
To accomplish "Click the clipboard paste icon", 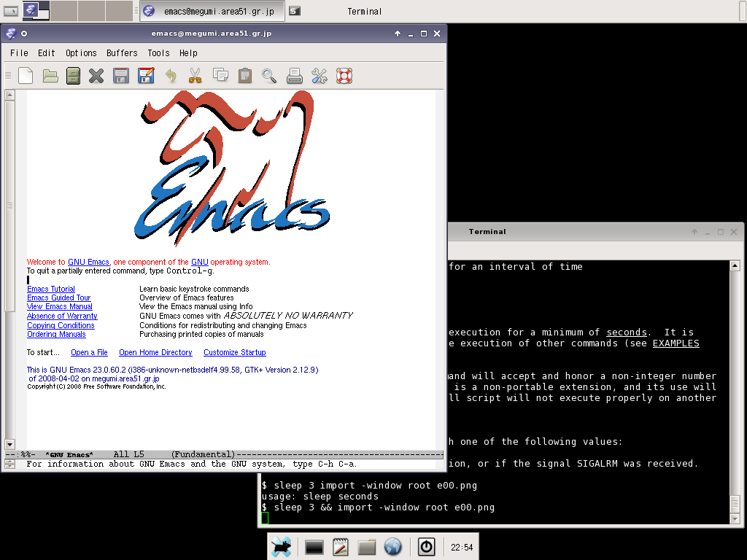I will [x=245, y=76].
